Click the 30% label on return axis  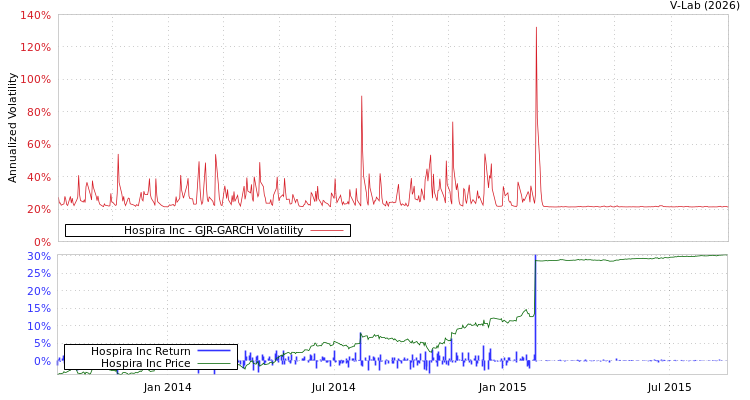point(38,256)
